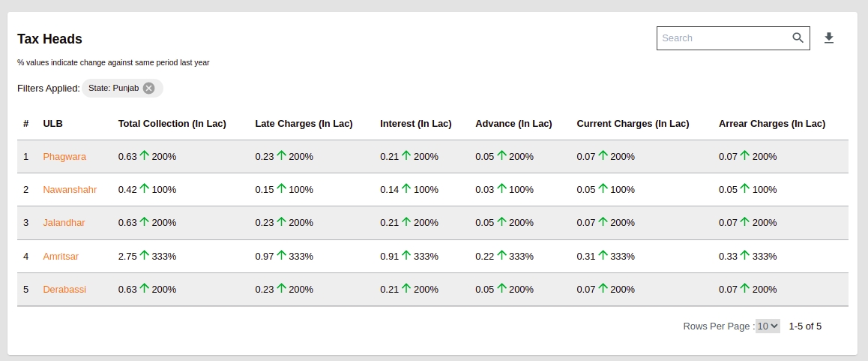Select the Jalandhar ULB link
This screenshot has width=868, height=361.
click(64, 223)
